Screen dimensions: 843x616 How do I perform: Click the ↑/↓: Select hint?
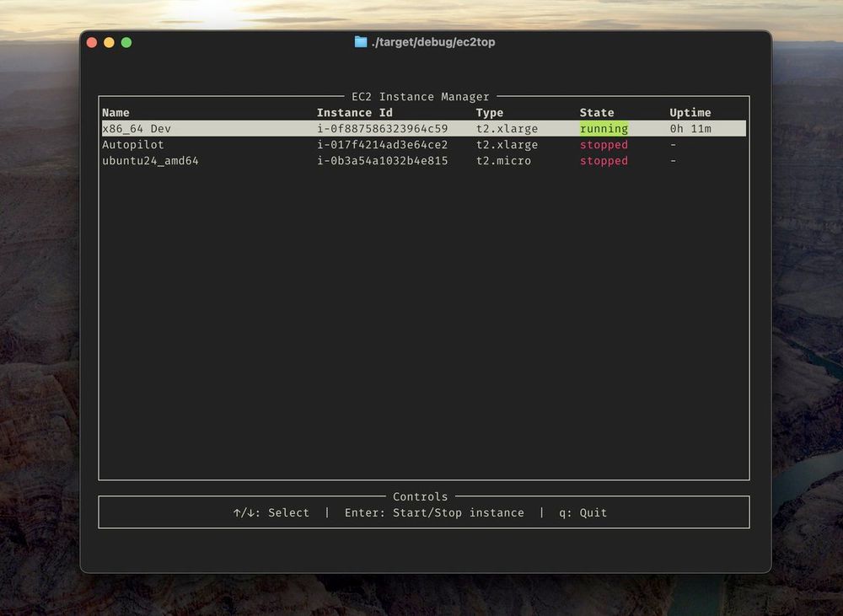(x=271, y=513)
